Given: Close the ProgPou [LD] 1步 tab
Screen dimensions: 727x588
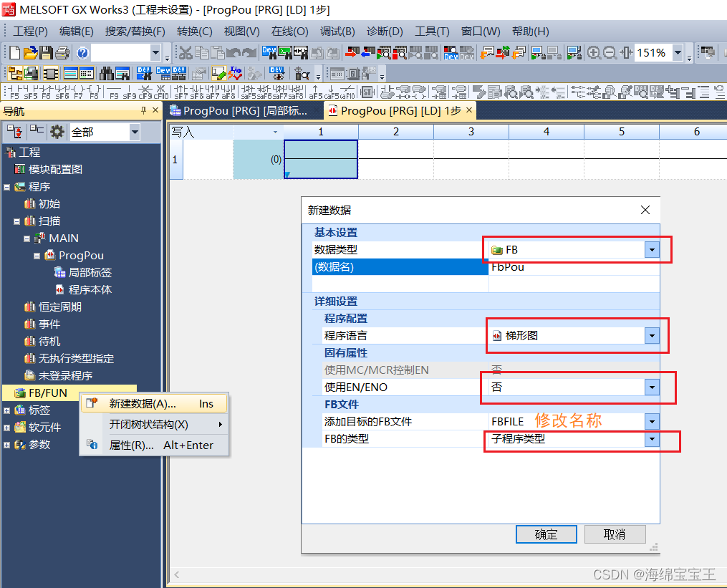Looking at the screenshot, I should (469, 110).
